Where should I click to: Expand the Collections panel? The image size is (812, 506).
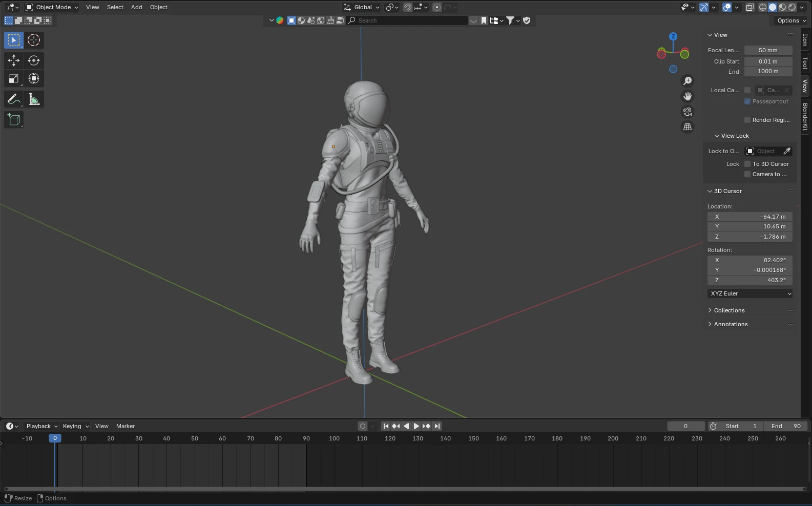(729, 310)
